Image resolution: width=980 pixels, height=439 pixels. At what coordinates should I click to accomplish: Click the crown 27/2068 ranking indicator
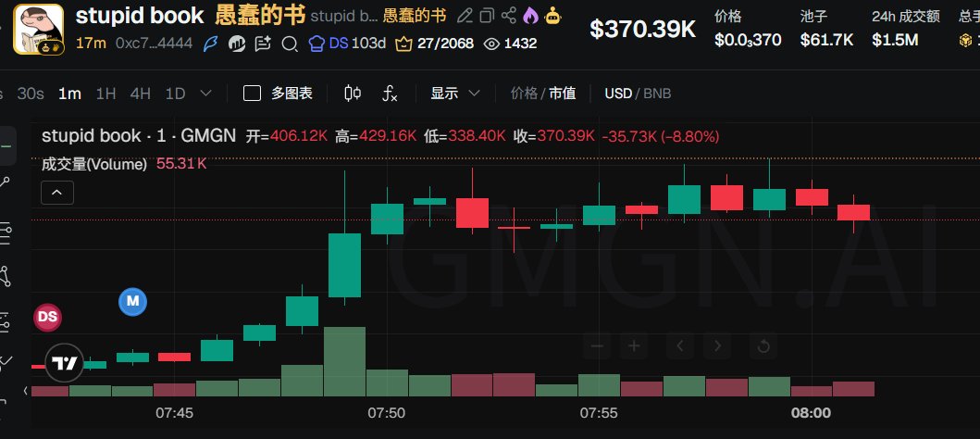pos(435,44)
